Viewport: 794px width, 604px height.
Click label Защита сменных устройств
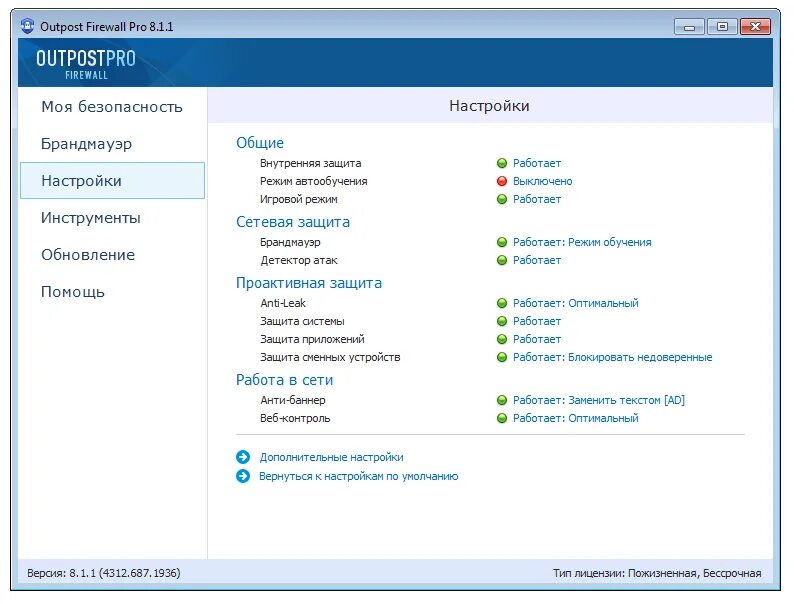tap(330, 357)
